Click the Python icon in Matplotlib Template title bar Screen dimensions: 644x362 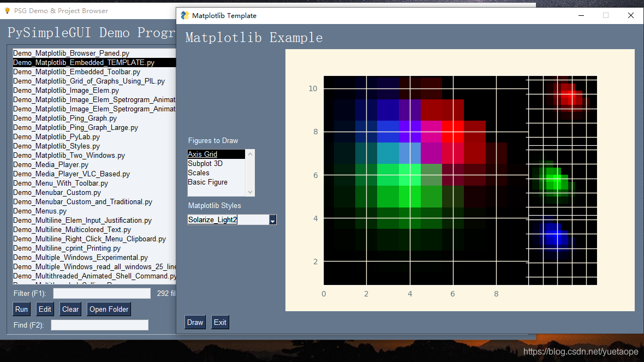tap(185, 15)
